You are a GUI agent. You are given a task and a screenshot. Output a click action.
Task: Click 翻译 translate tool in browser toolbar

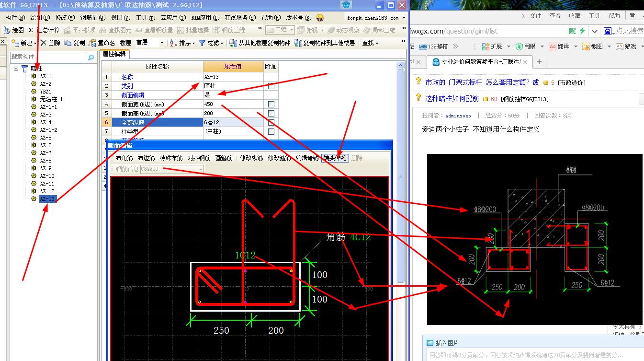559,47
